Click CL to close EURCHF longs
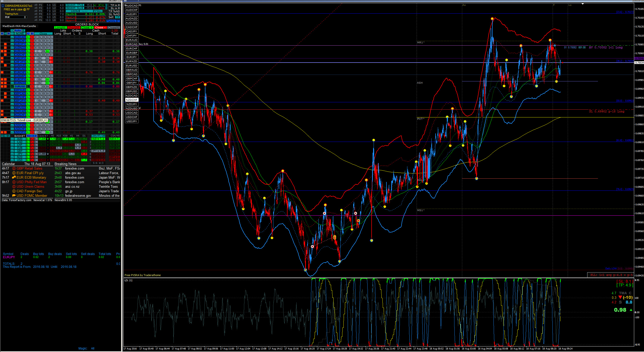644x352 pixels. [x=40, y=72]
